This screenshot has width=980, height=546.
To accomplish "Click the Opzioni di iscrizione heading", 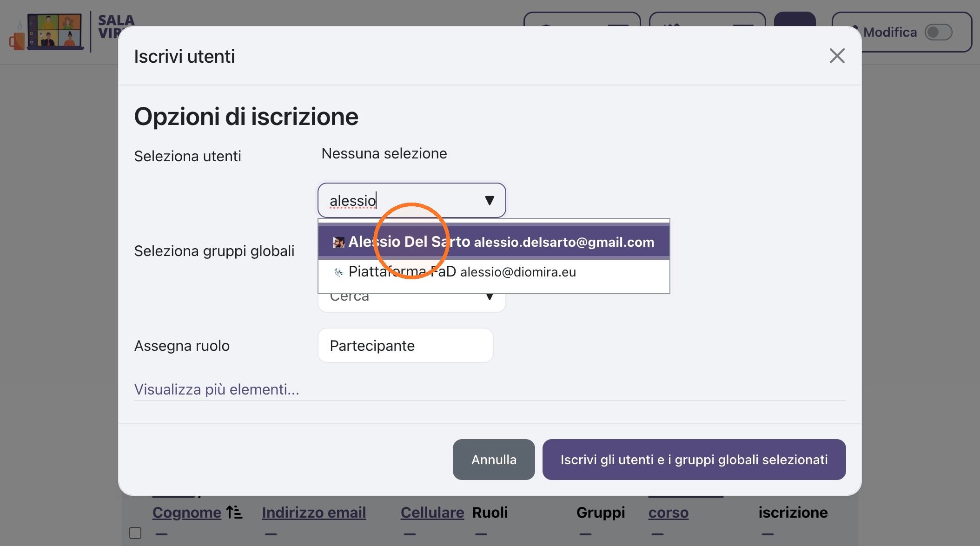I will coord(246,116).
